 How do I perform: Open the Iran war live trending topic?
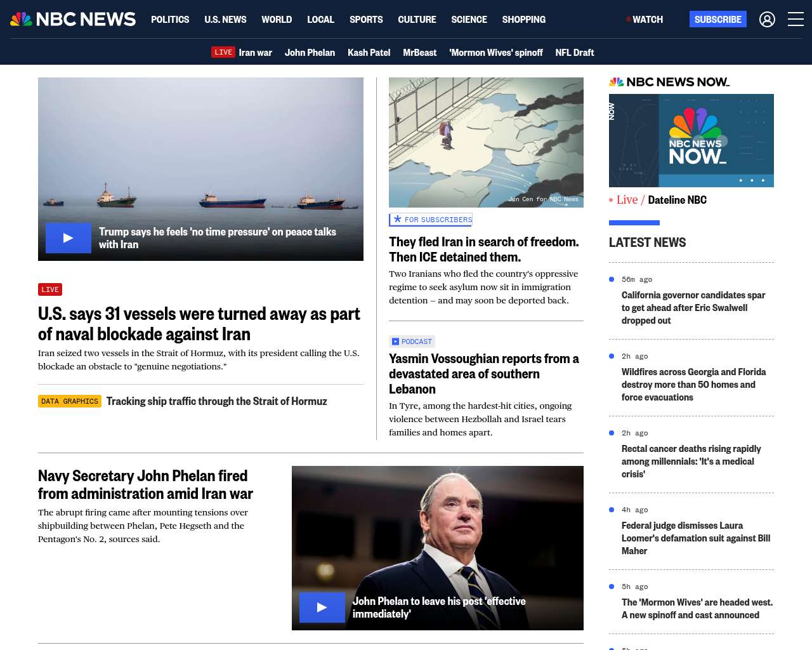(242, 53)
